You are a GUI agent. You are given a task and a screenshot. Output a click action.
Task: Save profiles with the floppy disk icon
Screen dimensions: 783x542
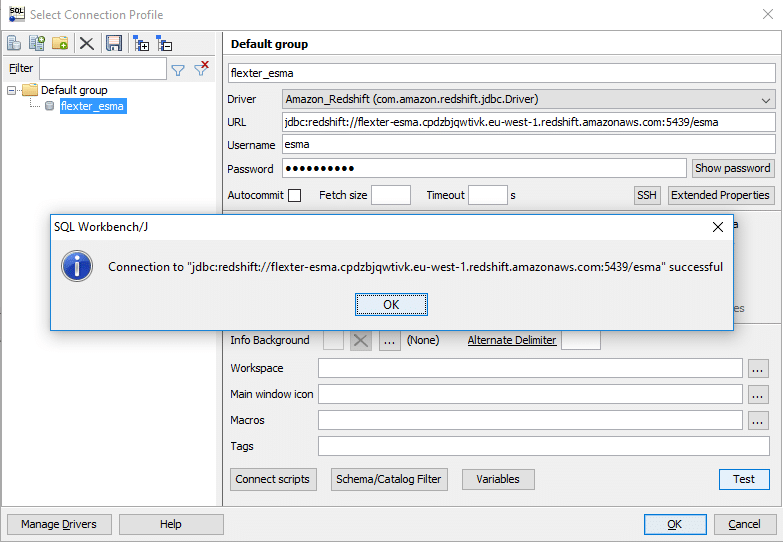[x=114, y=43]
